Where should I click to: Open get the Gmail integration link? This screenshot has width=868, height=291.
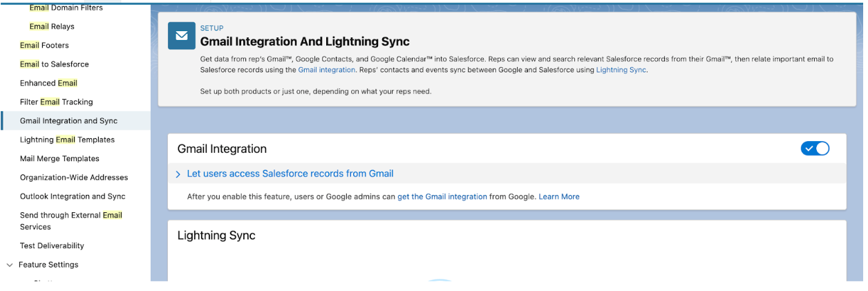coord(442,197)
